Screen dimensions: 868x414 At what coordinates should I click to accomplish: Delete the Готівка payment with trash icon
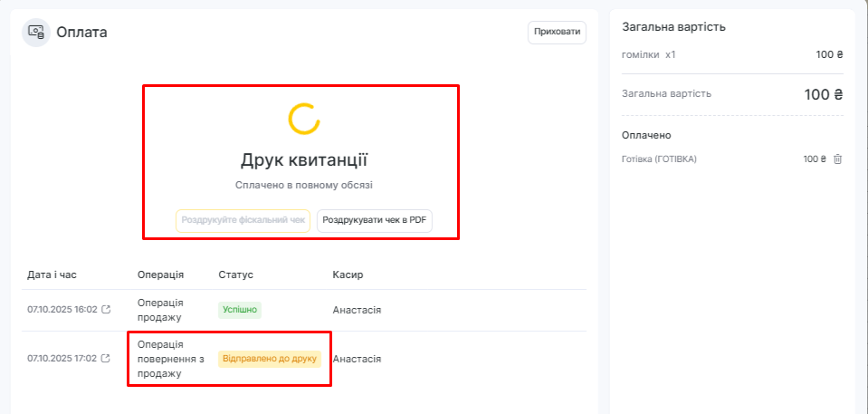[x=837, y=159]
